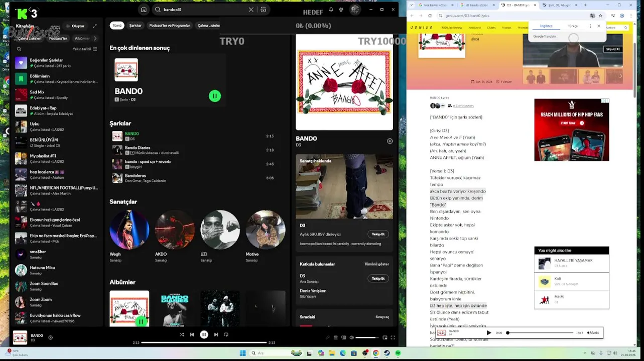Add BANDO to library with plus icon in now playing bar

[50, 337]
